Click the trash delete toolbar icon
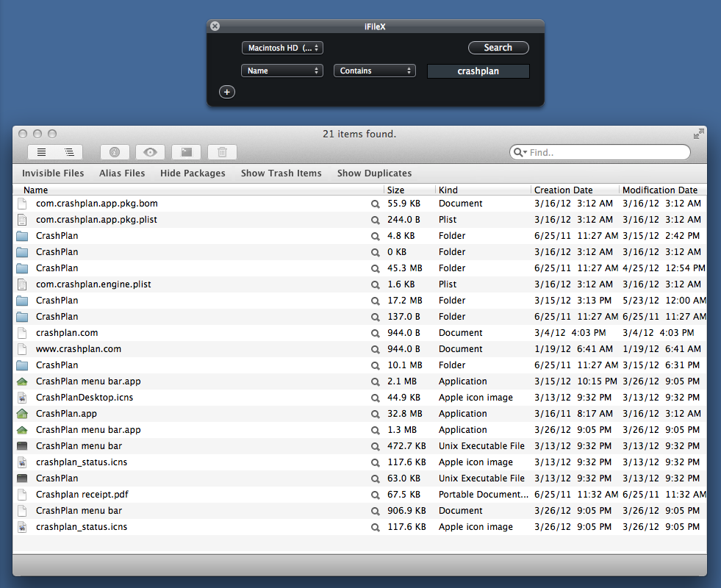The image size is (721, 588). point(222,152)
